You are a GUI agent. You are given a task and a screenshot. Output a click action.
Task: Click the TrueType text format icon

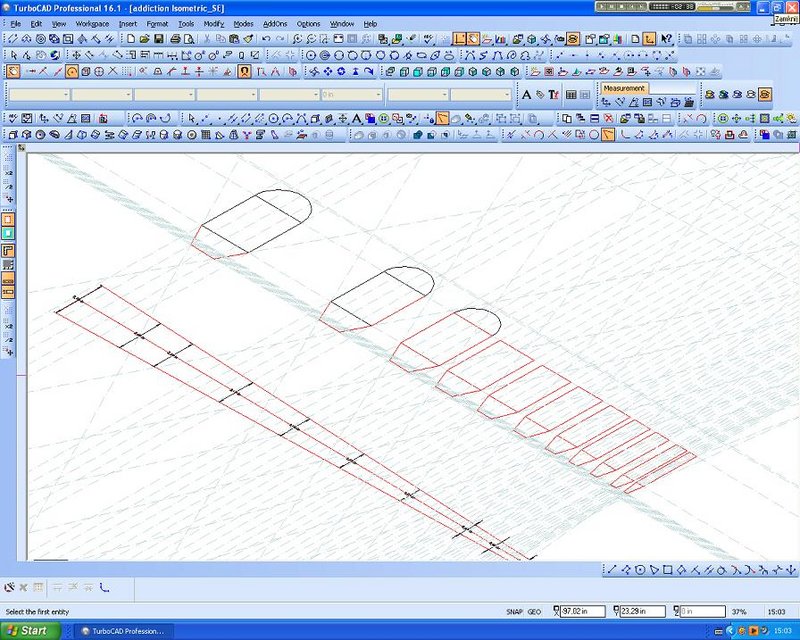(554, 94)
